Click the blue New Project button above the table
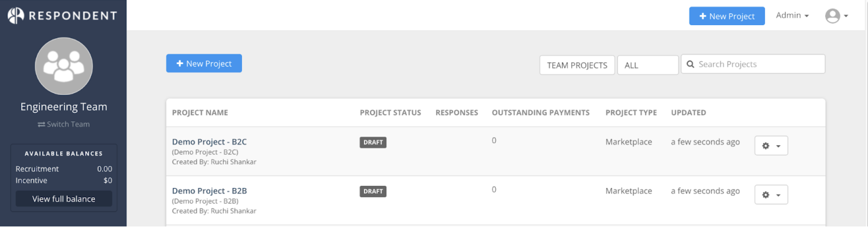The image size is (868, 229). tap(204, 63)
